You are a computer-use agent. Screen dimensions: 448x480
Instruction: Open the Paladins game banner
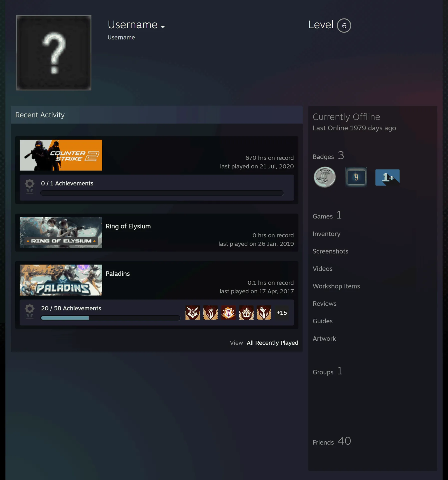pyautogui.click(x=61, y=280)
